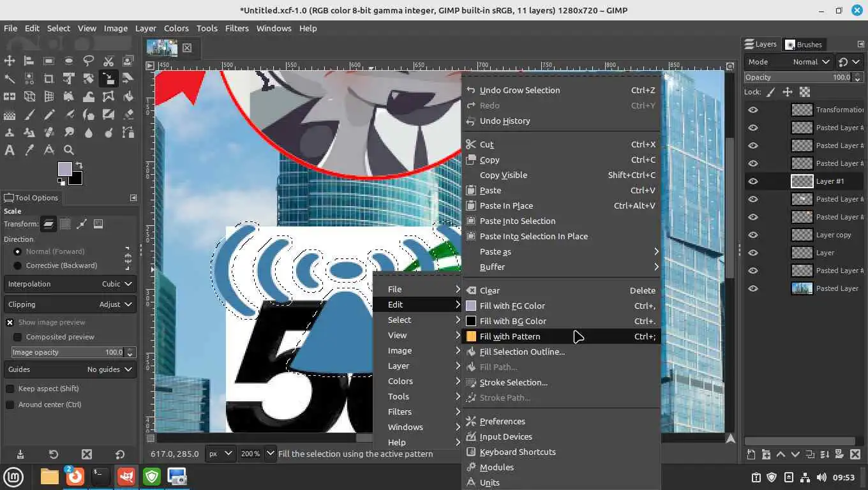
Task: Select the Paintbrush tool
Action: [x=29, y=114]
